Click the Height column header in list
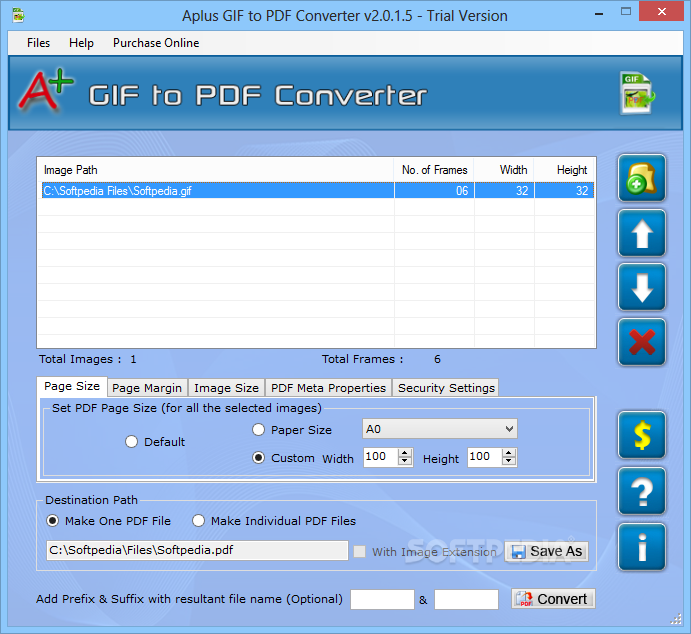This screenshot has width=691, height=634. (x=564, y=170)
